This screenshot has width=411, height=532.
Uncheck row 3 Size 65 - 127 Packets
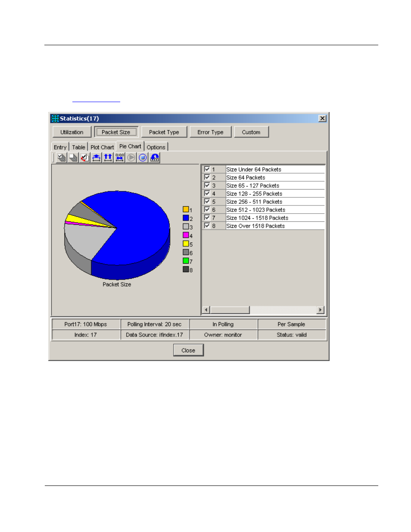pos(207,185)
